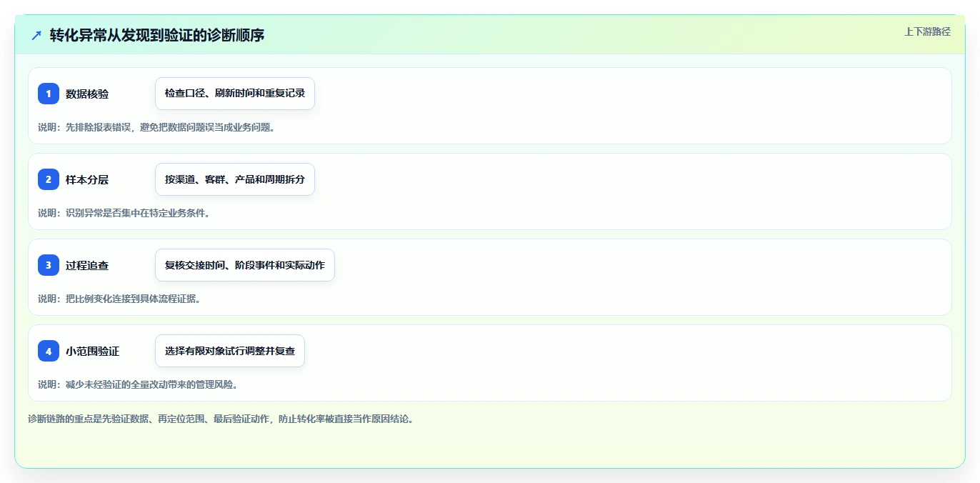Click the 检查口径、刷新时间和重复记录 chip
This screenshot has width=980, height=483.
tap(235, 94)
